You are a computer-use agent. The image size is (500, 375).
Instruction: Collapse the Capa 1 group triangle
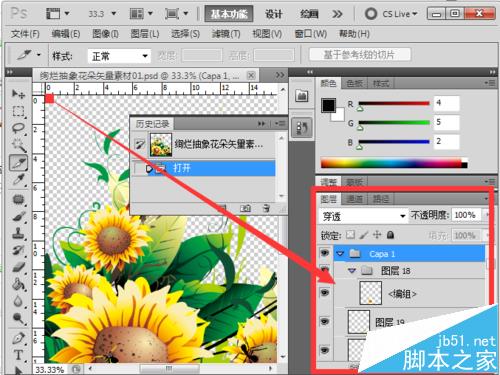[x=340, y=254]
